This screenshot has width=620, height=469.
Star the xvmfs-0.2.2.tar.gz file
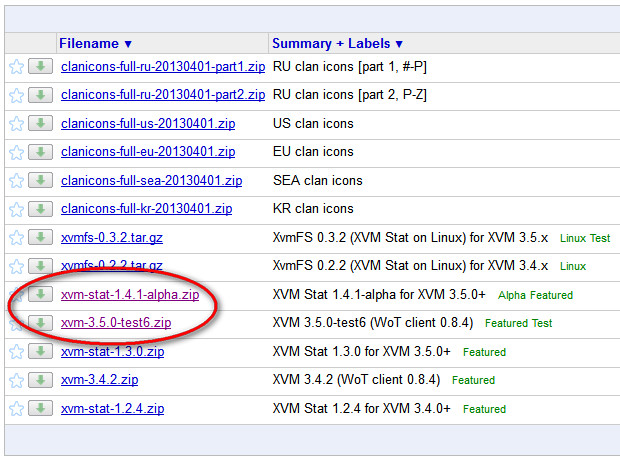[16, 266]
